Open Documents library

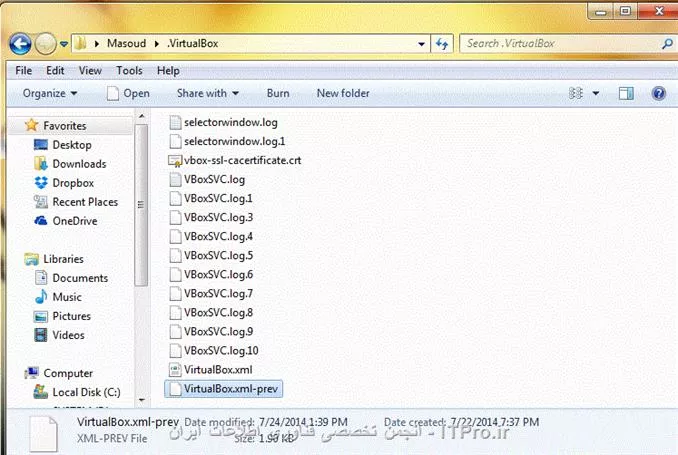coord(80,278)
